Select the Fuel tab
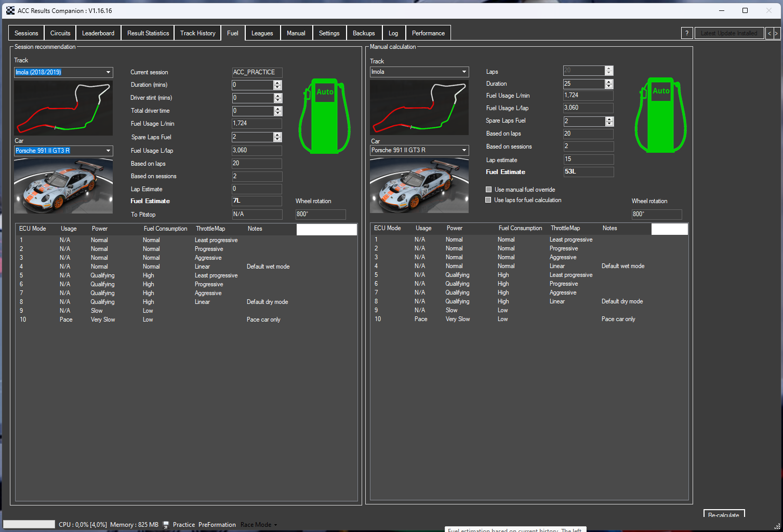The width and height of the screenshot is (783, 532). click(233, 33)
